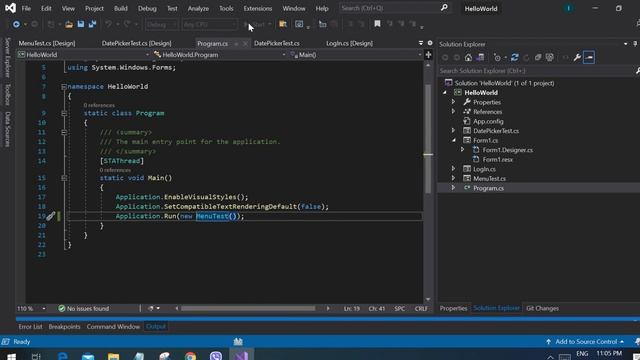The image size is (640, 360).
Task: Open the 110 % zoom level dropdown
Action: click(x=31, y=309)
